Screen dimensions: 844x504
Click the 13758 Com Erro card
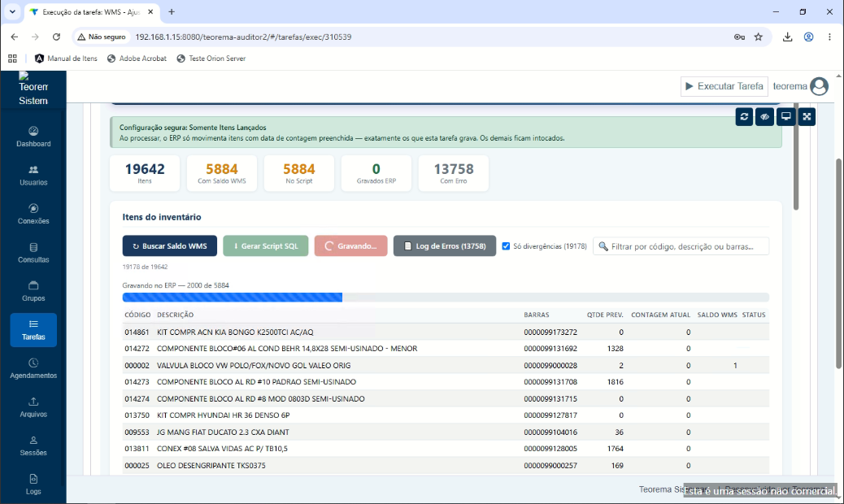(453, 173)
